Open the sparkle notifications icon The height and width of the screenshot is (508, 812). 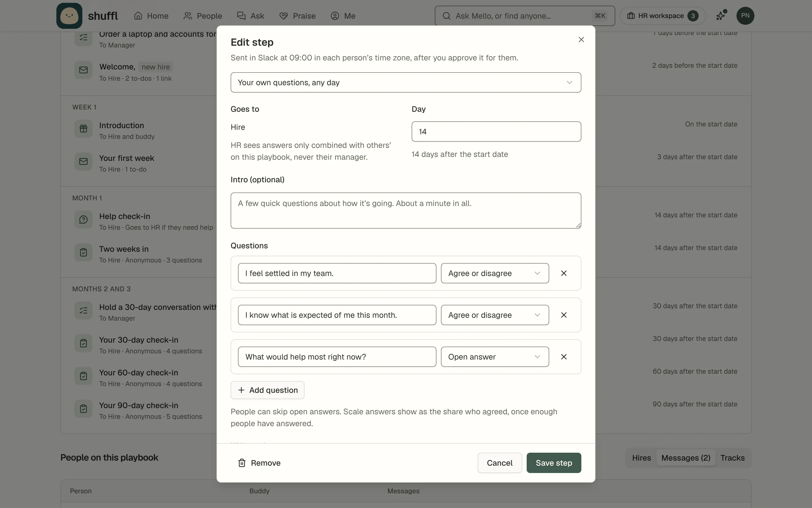tap(721, 16)
